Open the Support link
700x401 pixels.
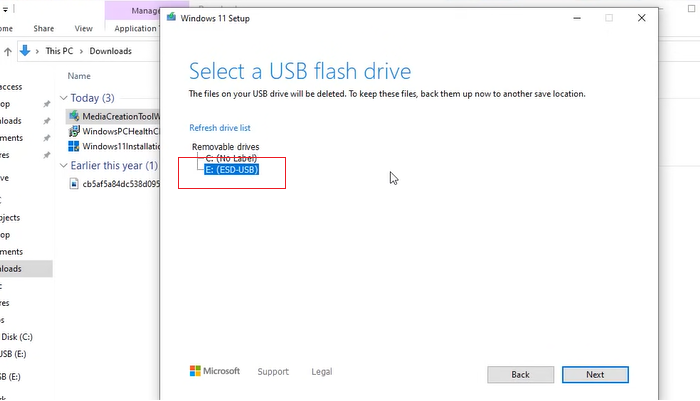pyautogui.click(x=273, y=372)
